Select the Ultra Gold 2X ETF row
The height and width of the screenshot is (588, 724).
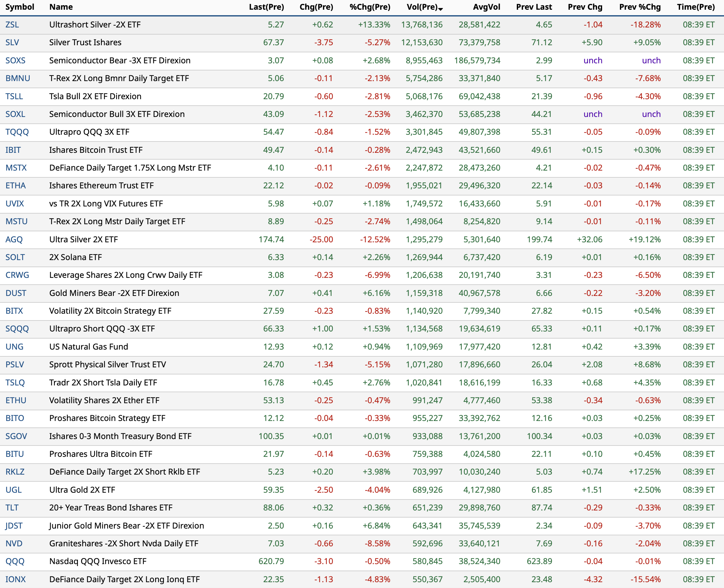82,490
